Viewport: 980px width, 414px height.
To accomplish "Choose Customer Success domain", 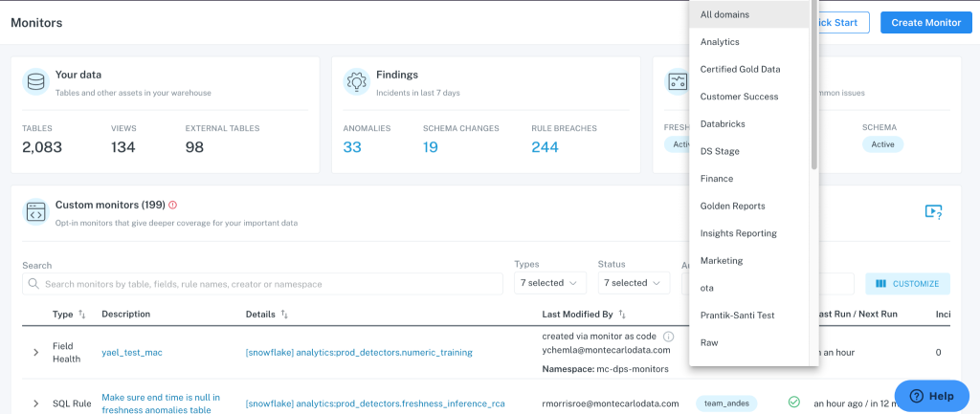I will [x=749, y=97].
